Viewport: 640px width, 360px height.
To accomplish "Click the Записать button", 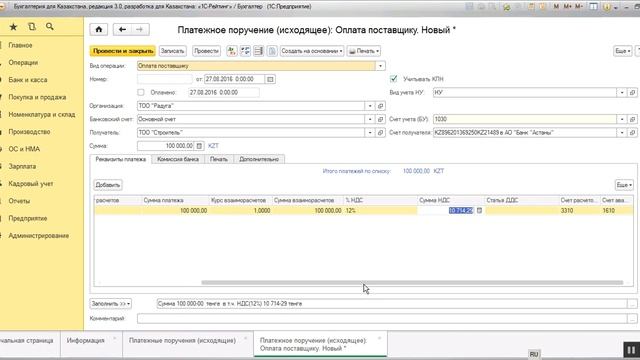I will click(172, 51).
